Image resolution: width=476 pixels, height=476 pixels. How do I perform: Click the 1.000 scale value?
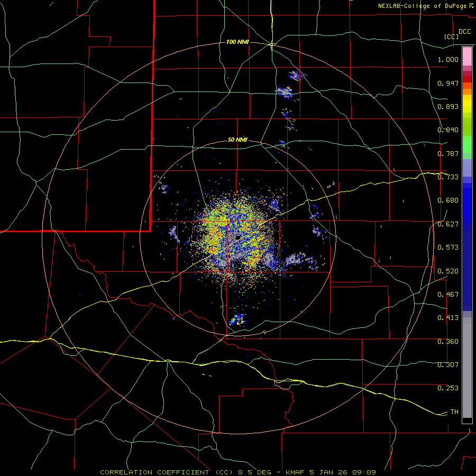point(448,59)
